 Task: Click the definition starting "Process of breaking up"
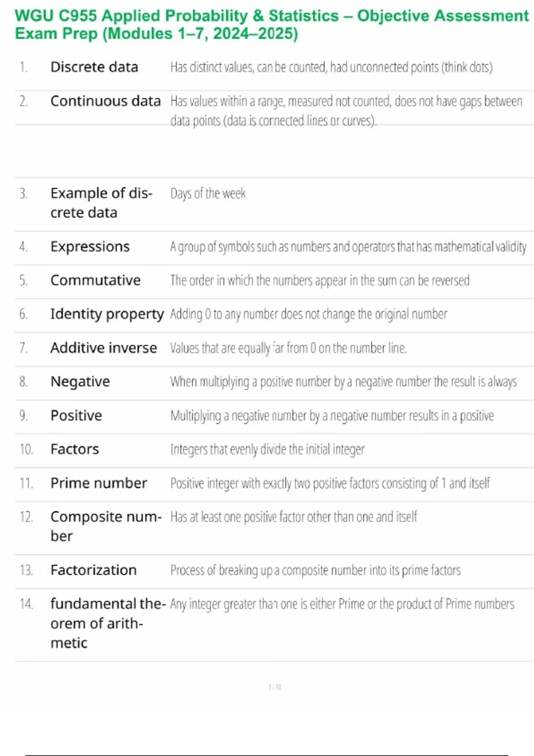[315, 571]
